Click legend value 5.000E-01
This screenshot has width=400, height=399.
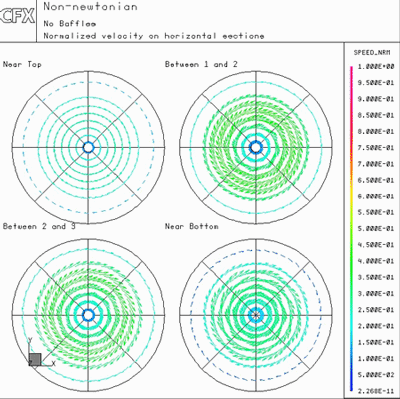(376, 229)
